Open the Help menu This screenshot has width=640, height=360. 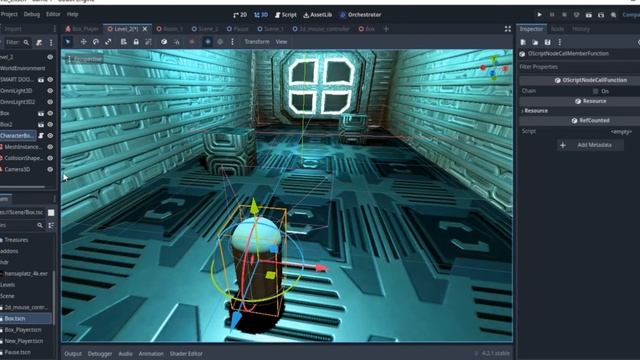coord(72,14)
